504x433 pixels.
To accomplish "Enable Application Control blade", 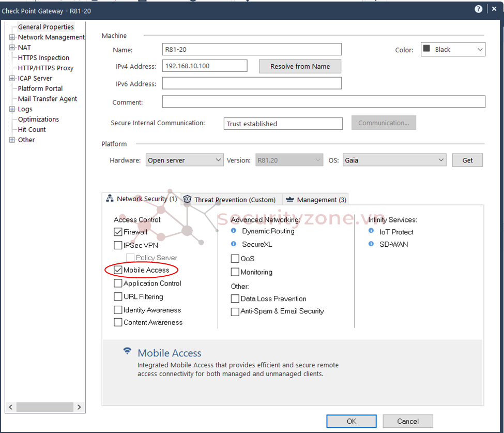I will (x=118, y=283).
